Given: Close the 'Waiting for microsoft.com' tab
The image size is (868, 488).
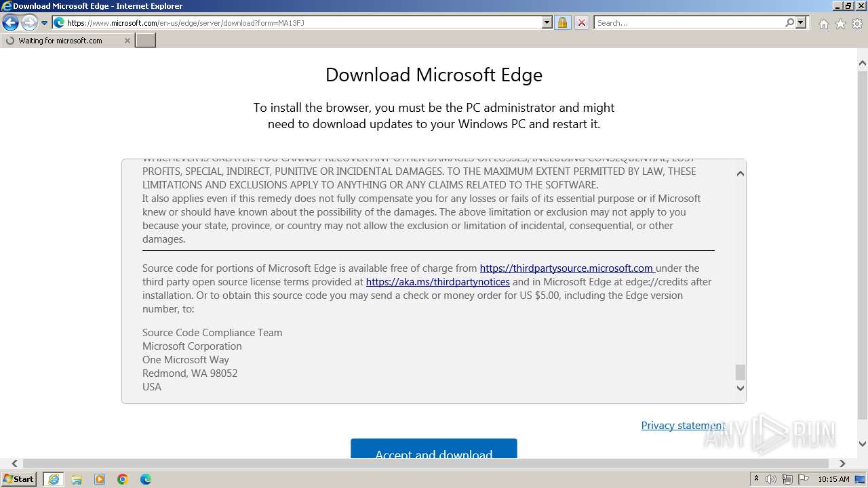Looking at the screenshot, I should point(127,41).
